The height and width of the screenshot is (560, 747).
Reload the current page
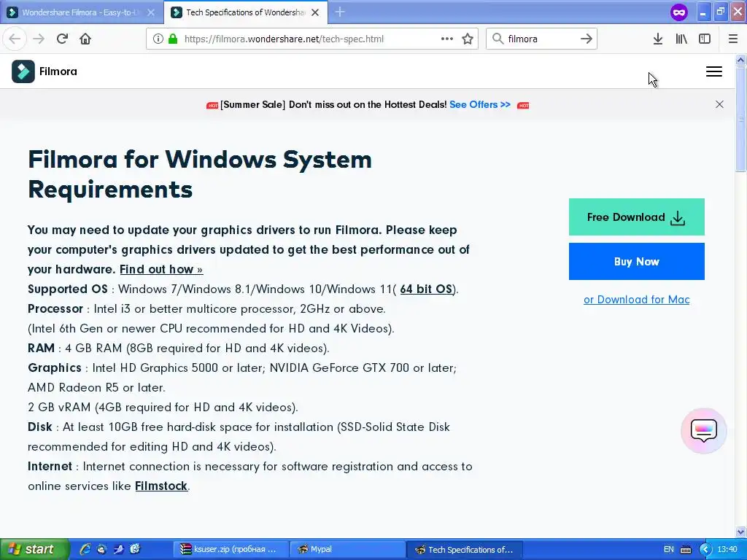point(62,39)
